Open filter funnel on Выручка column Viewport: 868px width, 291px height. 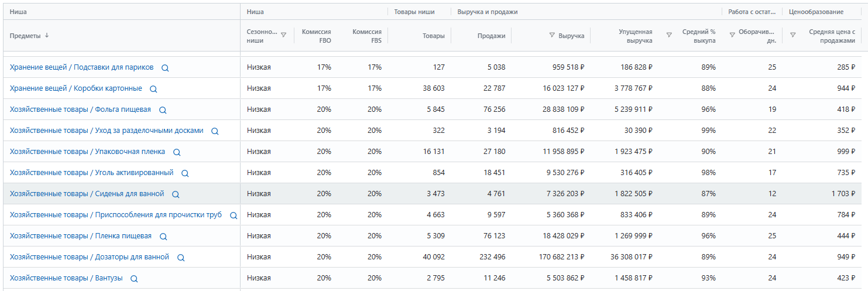(x=551, y=35)
